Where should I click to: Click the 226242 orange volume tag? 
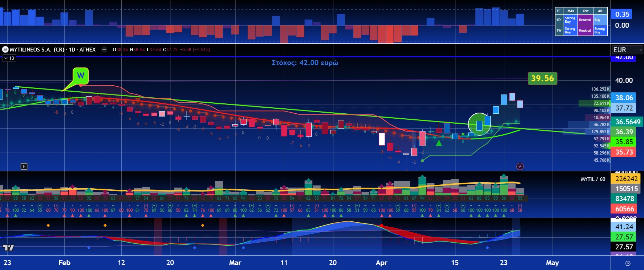[626, 179]
